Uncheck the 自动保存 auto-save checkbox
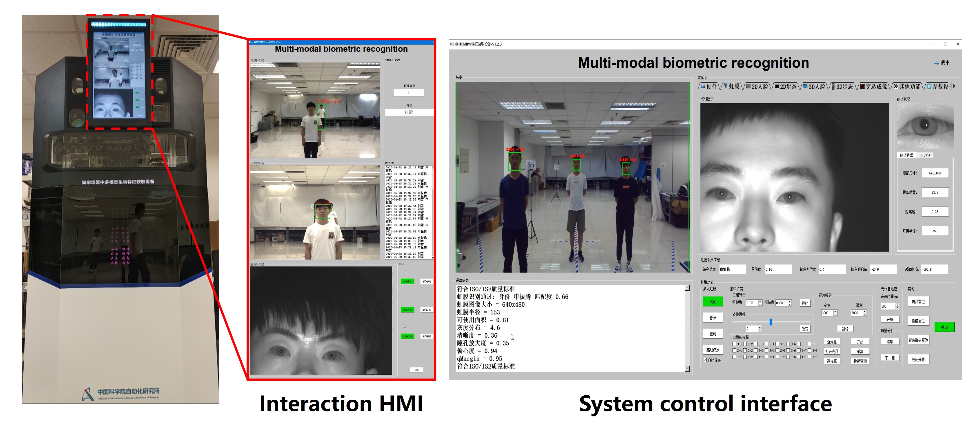This screenshot has width=980, height=437. pyautogui.click(x=705, y=360)
